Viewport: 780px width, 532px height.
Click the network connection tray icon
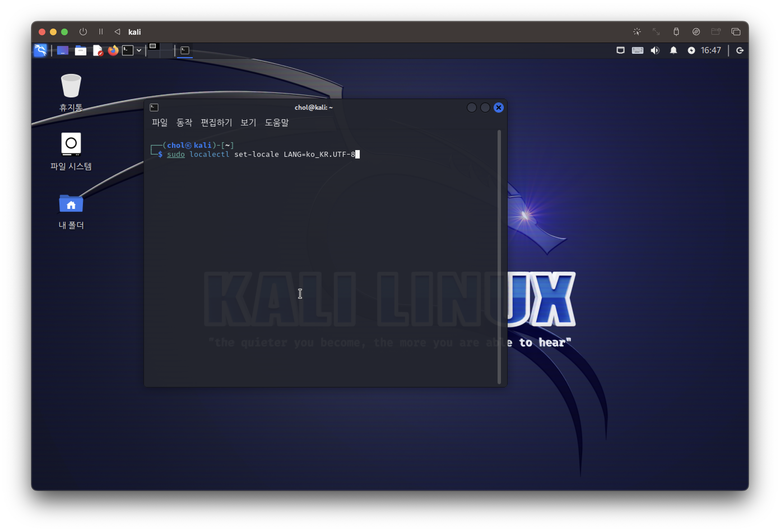(x=620, y=50)
